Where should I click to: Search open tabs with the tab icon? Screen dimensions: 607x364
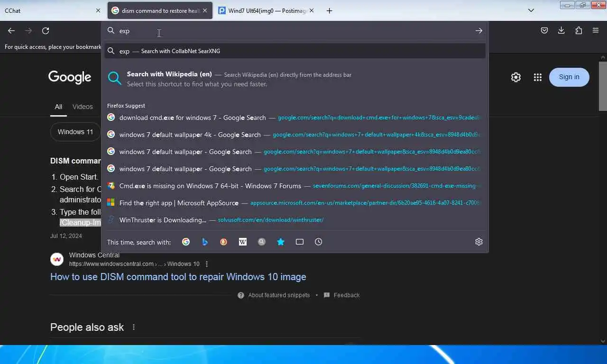point(300,242)
